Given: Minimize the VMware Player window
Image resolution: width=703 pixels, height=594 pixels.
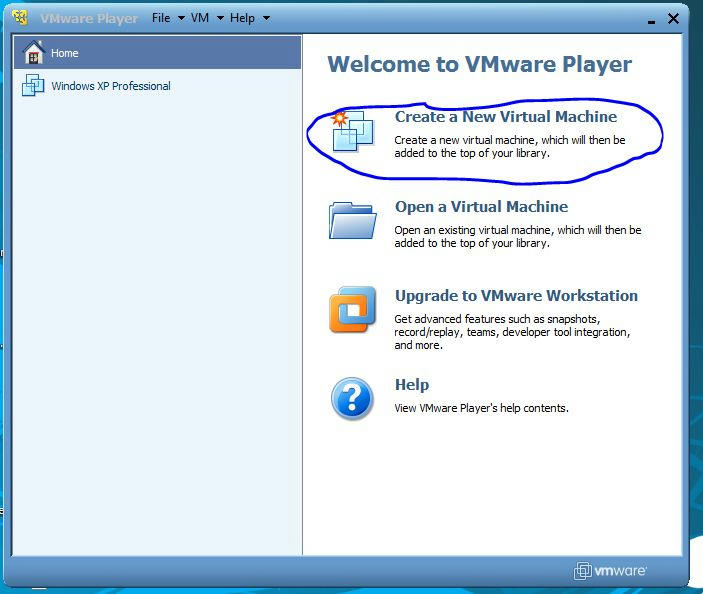Looking at the screenshot, I should coord(651,20).
